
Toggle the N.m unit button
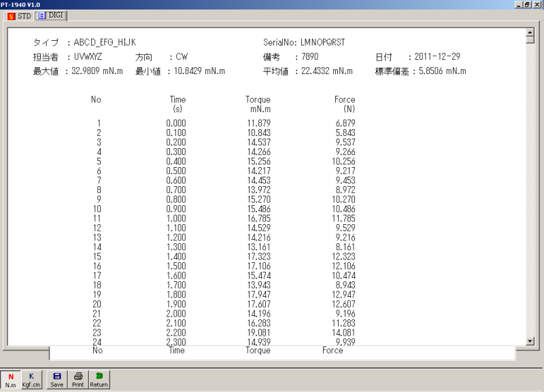(x=10, y=379)
